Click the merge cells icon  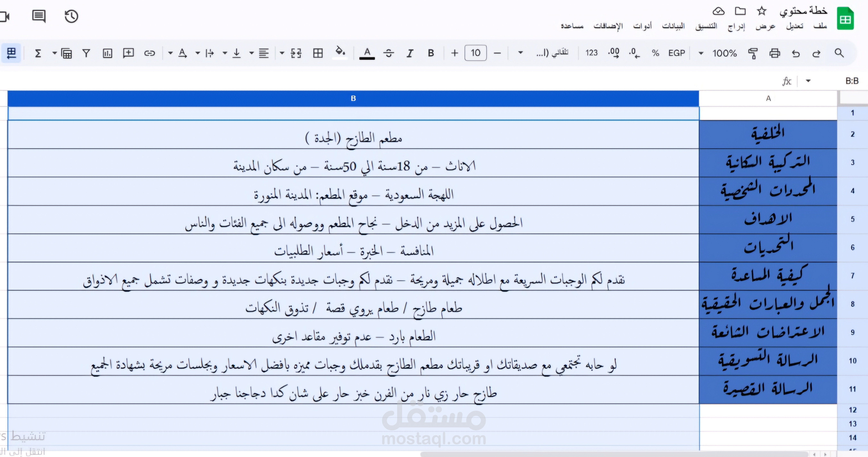(296, 53)
